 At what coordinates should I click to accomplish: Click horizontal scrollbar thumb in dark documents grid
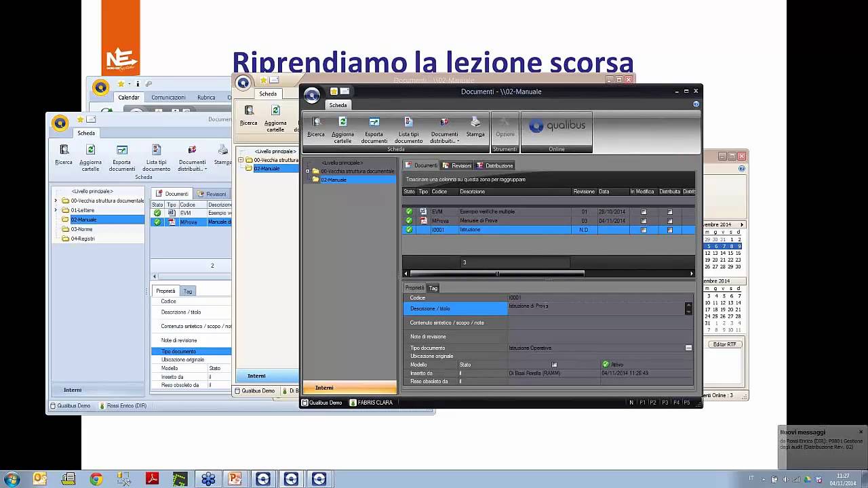click(x=497, y=274)
